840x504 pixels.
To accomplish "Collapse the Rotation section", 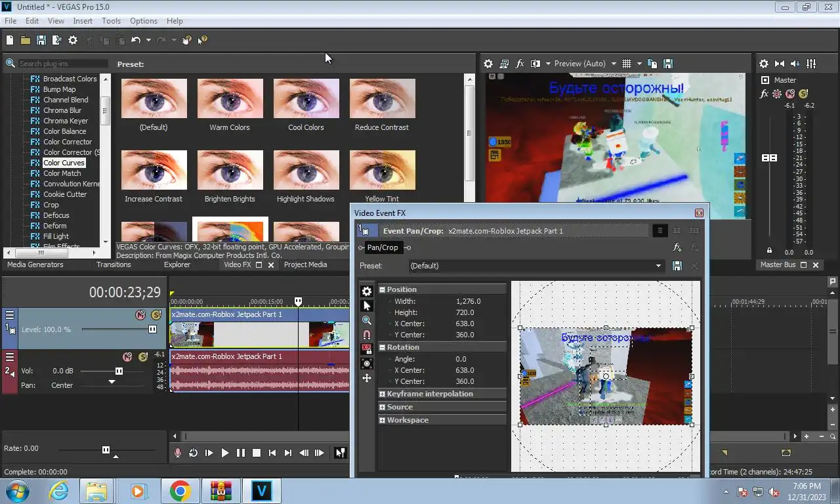I will 382,347.
